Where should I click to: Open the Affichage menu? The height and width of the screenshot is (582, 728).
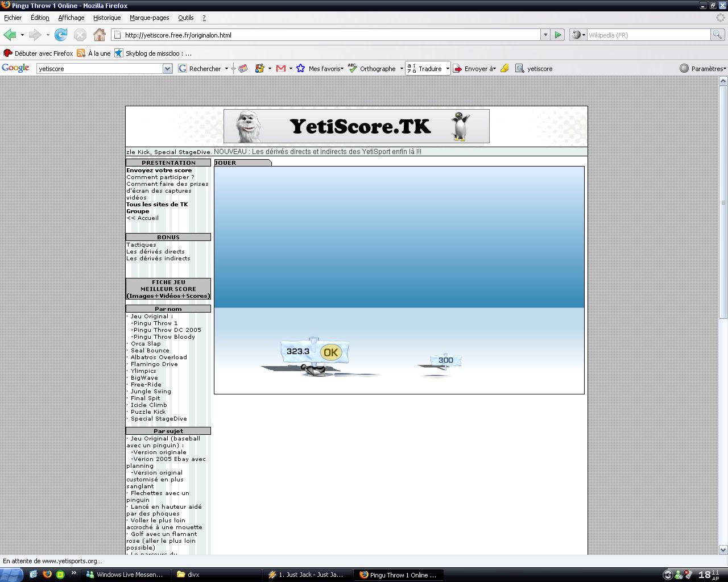click(x=71, y=18)
